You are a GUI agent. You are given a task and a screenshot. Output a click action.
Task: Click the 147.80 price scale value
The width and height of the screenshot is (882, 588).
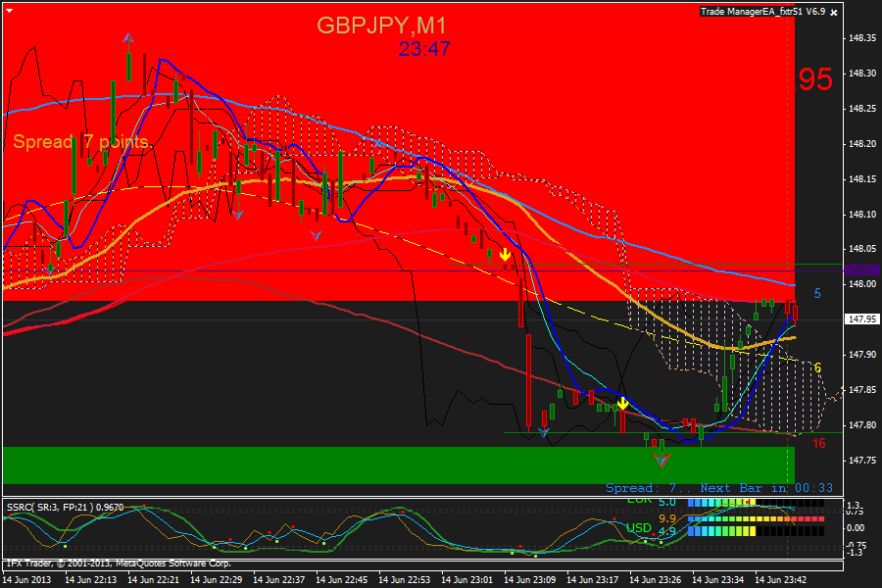(862, 424)
